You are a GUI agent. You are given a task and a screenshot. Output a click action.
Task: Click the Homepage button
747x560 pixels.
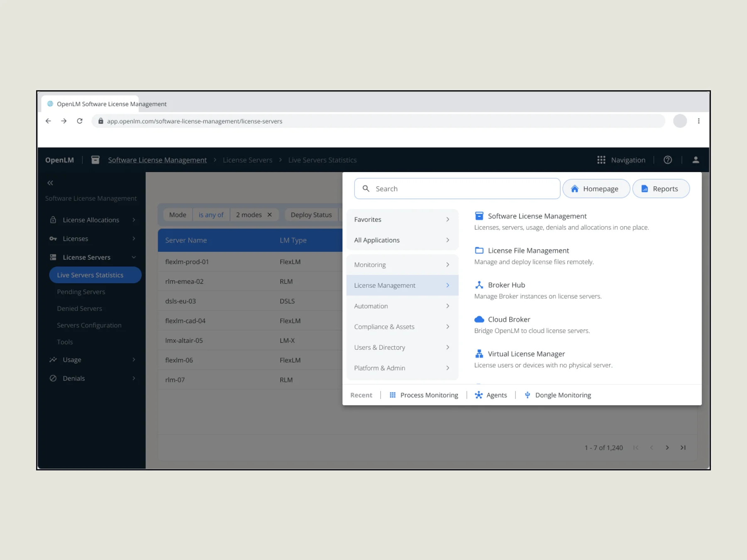(596, 189)
